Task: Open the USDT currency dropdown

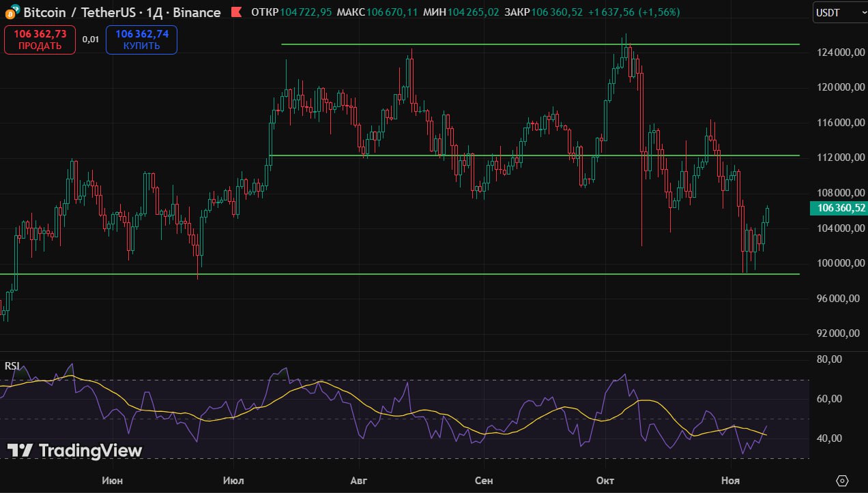Action: 839,13
